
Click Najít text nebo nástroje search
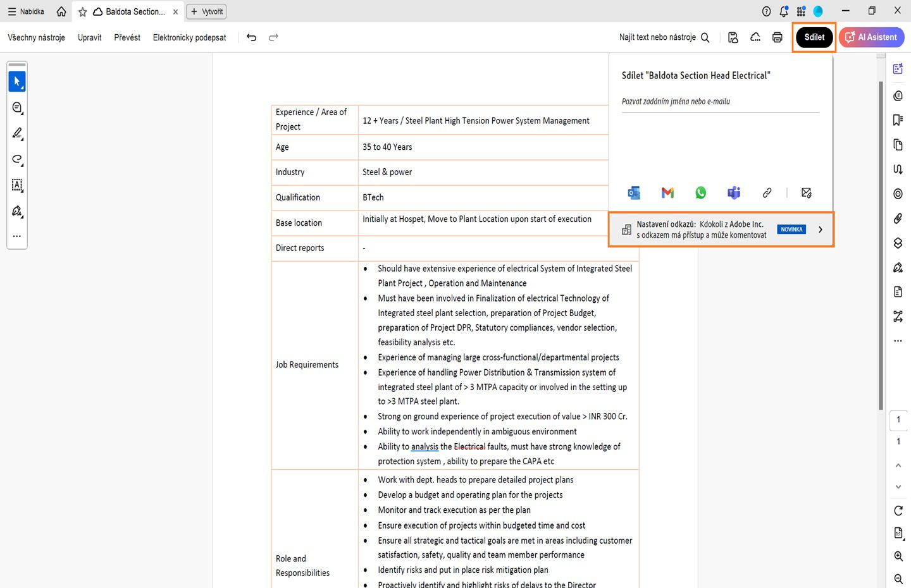(x=664, y=37)
